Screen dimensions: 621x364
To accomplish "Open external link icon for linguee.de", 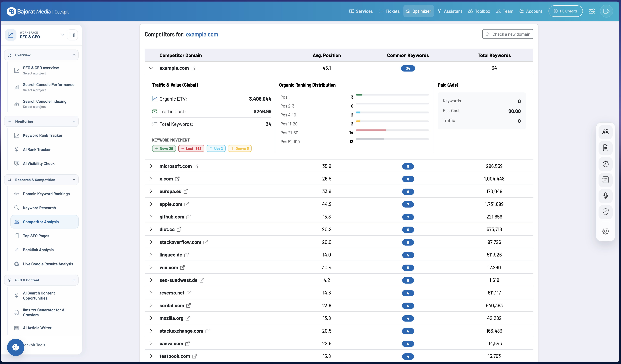I will click(x=186, y=255).
